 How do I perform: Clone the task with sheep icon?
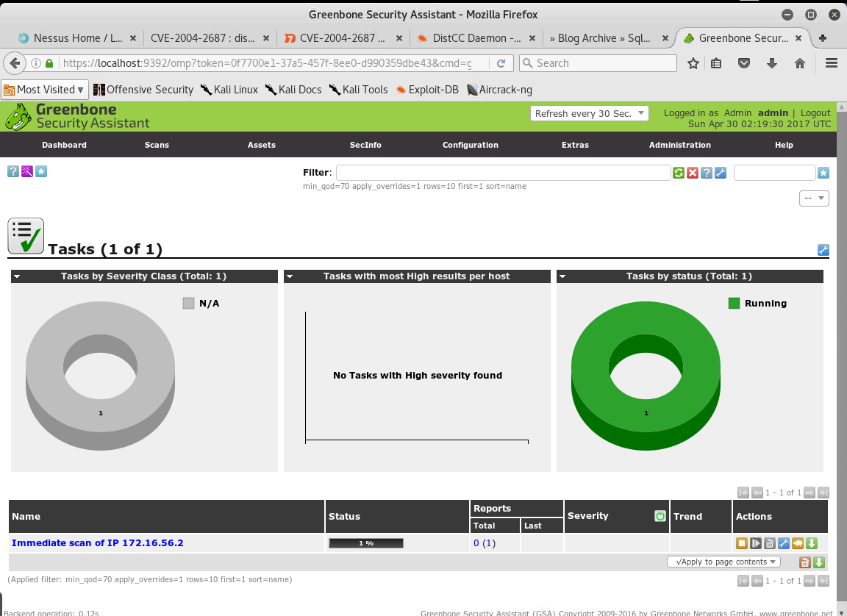797,543
